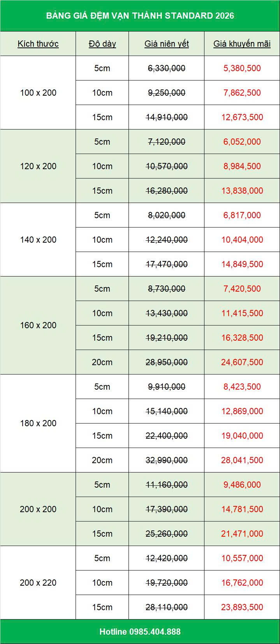Click the struck-through price 28,950,000
This screenshot has height=644, width=280.
point(167,362)
